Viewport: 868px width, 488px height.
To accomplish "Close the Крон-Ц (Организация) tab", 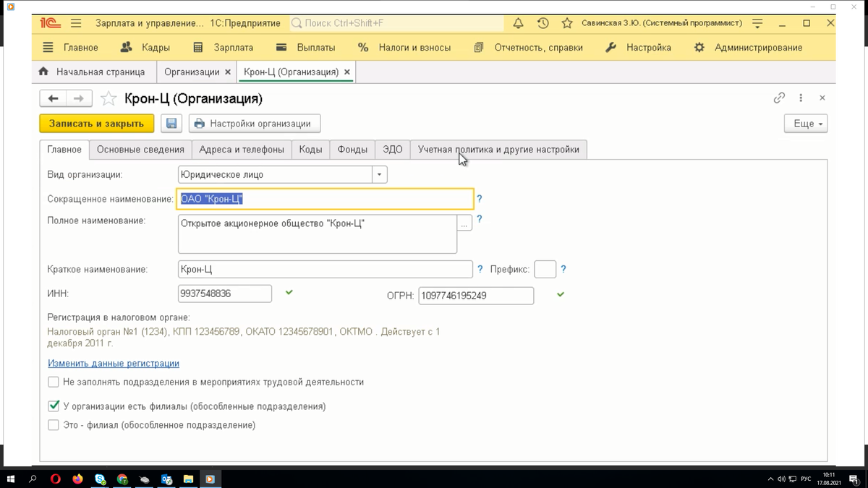I will (347, 72).
